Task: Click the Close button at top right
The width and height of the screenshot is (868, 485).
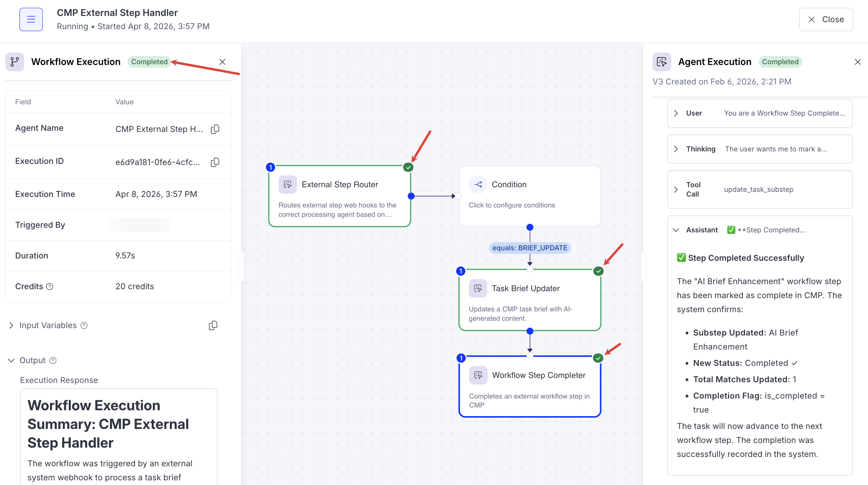Action: (826, 19)
